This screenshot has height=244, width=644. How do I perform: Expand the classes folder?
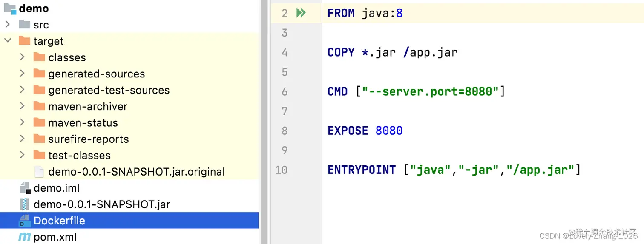(22, 57)
